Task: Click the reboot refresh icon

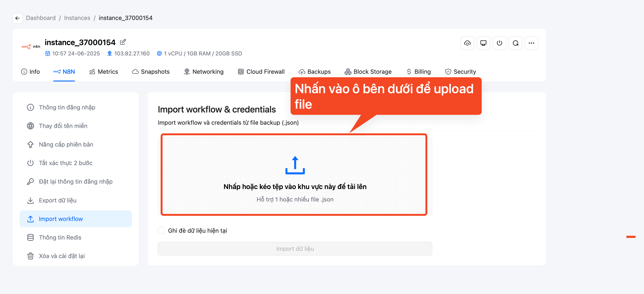Action: pyautogui.click(x=515, y=43)
